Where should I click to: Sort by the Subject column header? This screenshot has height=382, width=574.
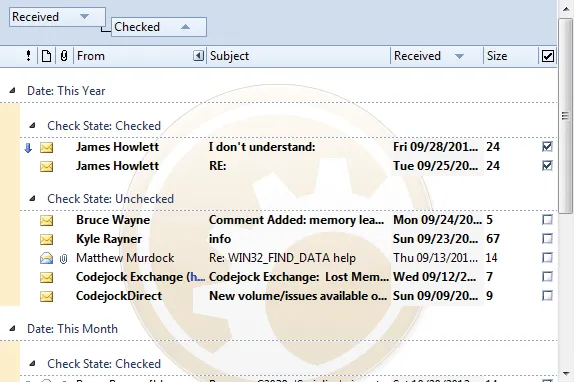click(298, 56)
